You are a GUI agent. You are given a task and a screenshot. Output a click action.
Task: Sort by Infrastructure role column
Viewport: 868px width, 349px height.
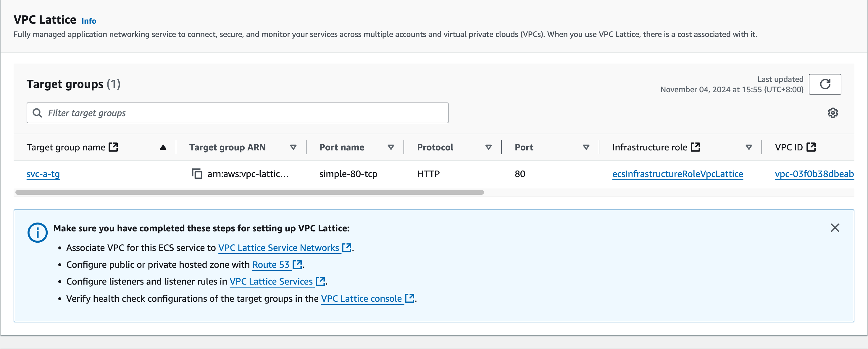(749, 147)
